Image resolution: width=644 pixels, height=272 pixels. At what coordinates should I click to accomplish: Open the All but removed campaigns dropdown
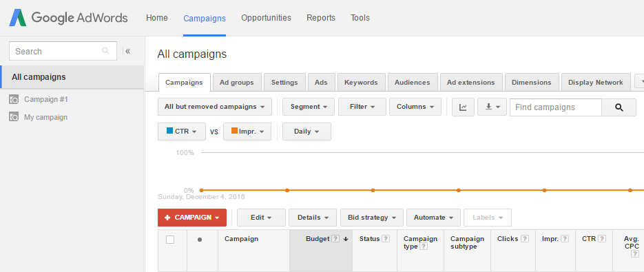point(215,107)
